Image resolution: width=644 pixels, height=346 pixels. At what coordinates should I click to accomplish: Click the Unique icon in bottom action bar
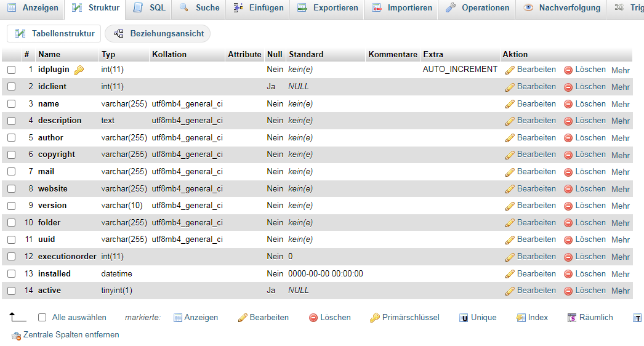(464, 318)
